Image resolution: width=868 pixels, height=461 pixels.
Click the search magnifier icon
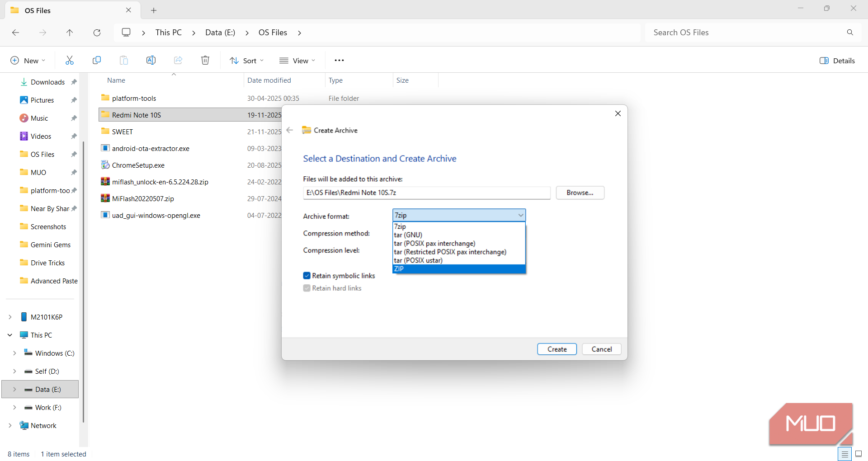(850, 33)
